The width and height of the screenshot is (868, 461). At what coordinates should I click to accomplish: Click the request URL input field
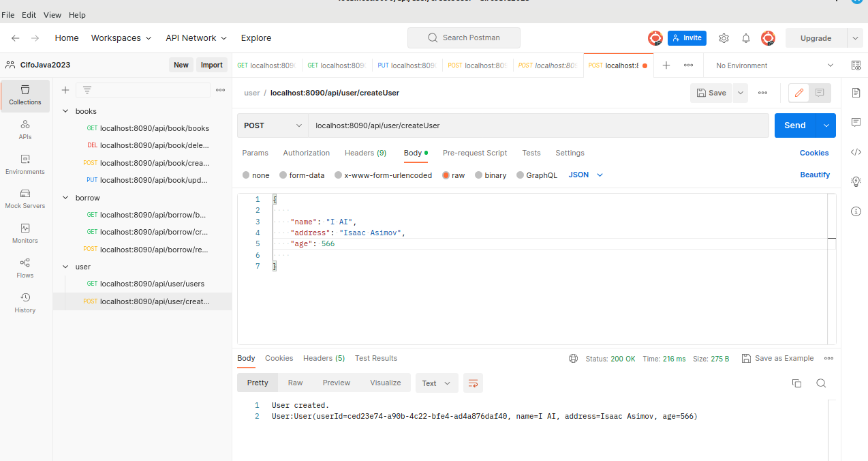538,125
